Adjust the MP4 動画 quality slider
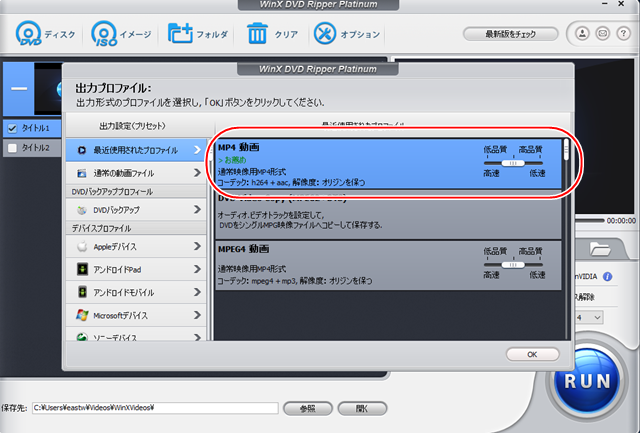Viewport: 640px width, 433px height. 513,163
